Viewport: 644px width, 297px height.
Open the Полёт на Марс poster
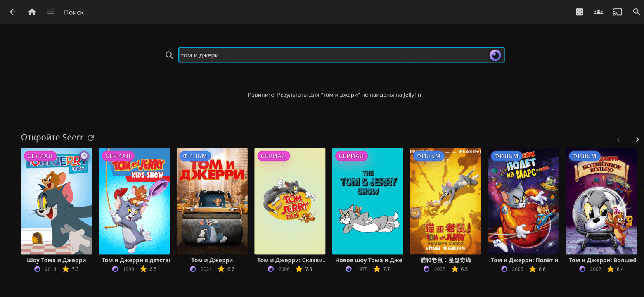tap(523, 201)
